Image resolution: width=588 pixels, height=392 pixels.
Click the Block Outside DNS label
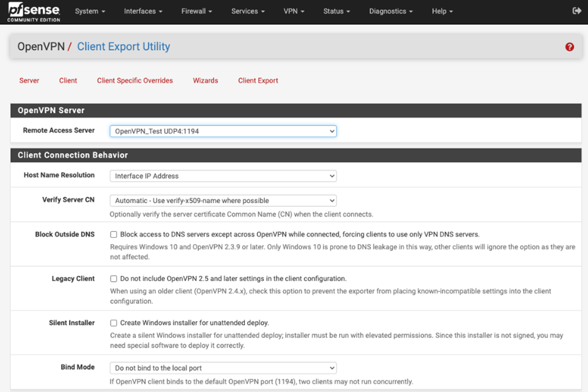(x=65, y=234)
